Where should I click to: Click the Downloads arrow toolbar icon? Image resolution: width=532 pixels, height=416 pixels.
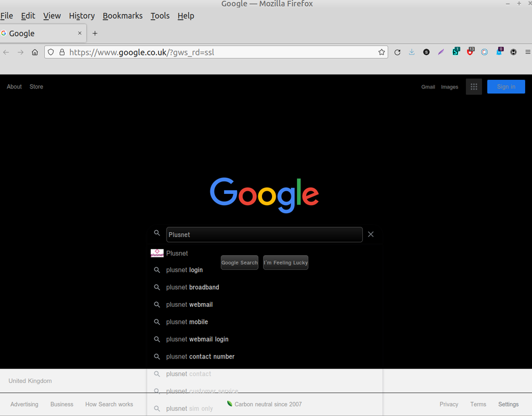pos(411,52)
